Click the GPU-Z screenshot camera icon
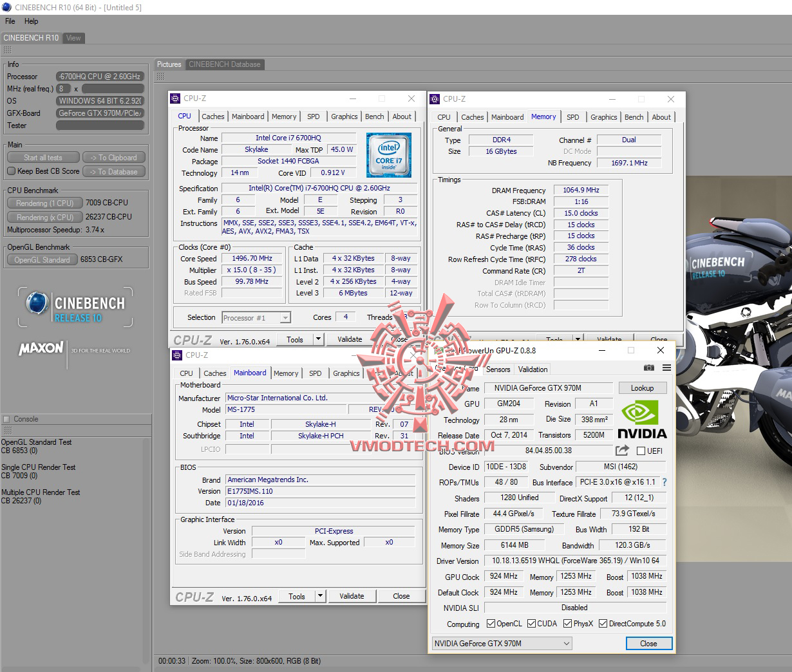Image resolution: width=792 pixels, height=672 pixels. (x=648, y=368)
